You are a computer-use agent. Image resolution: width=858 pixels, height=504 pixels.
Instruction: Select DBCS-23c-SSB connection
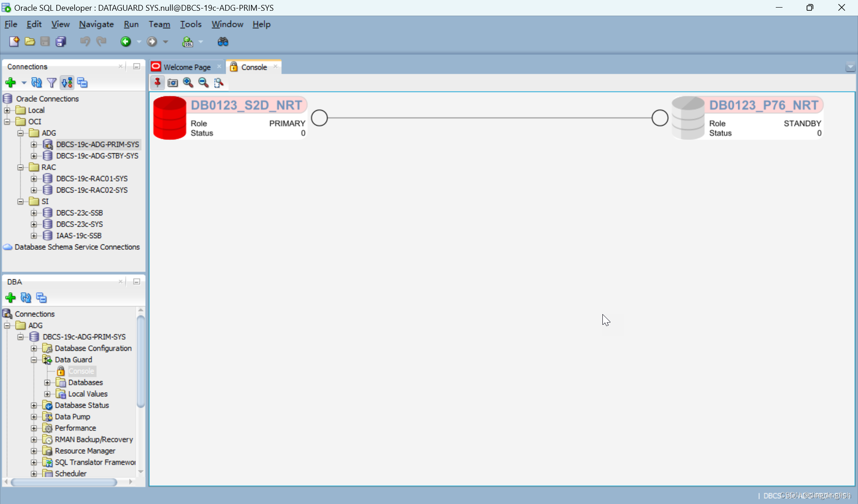[79, 213]
